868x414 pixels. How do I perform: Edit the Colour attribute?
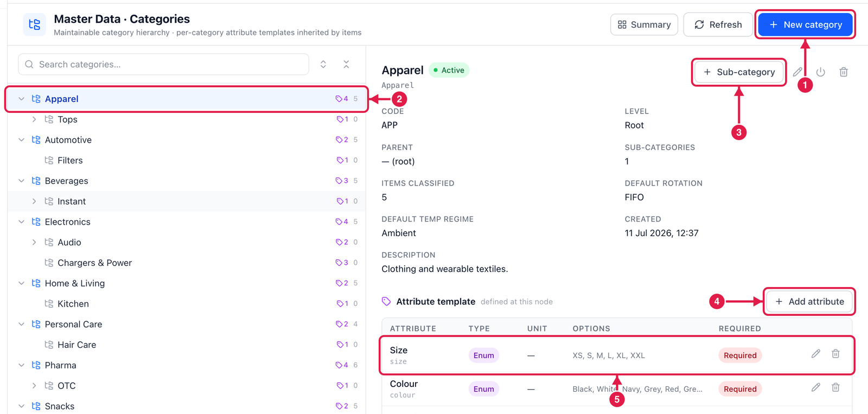tap(815, 387)
